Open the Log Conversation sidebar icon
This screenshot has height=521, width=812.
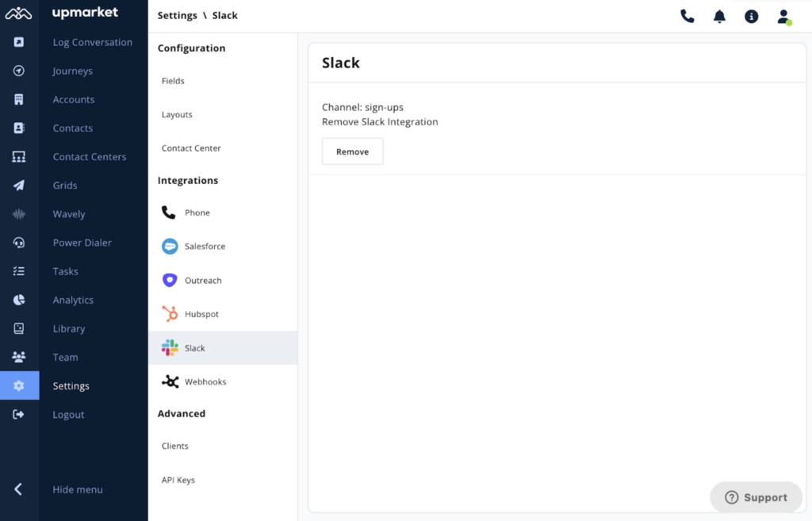click(x=19, y=42)
